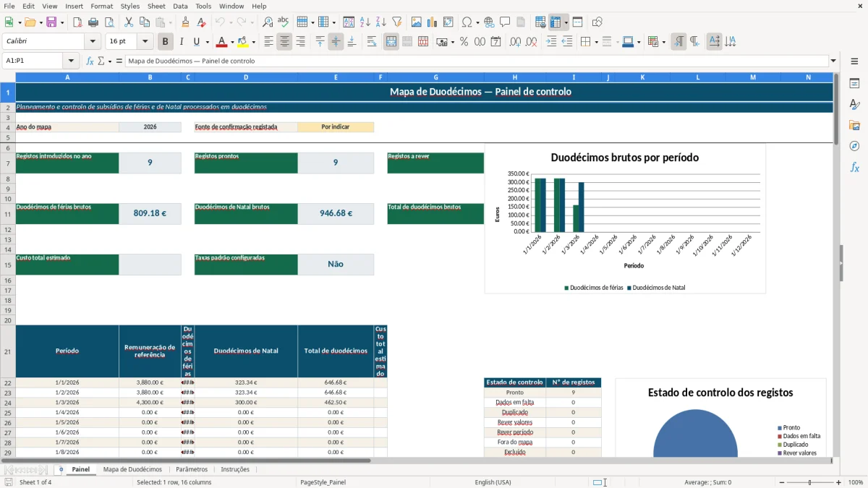Open background color dropdown arrow
Image resolution: width=868 pixels, height=488 pixels.
point(254,42)
